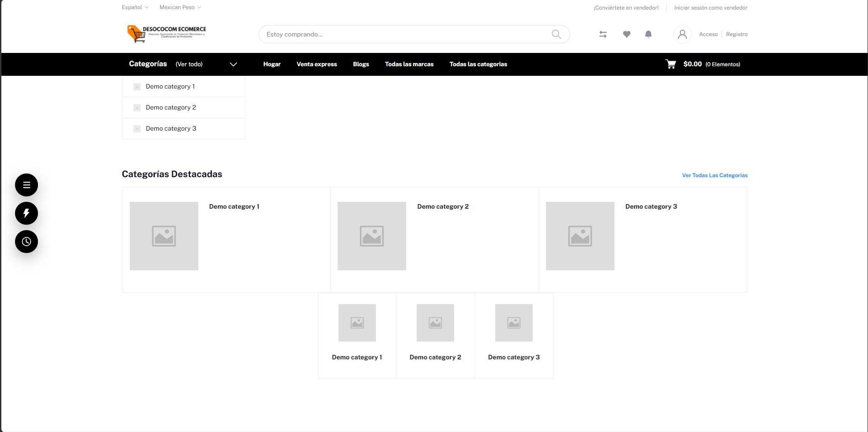
Task: Select Demo category 2 in the sidebar list
Action: click(184, 107)
